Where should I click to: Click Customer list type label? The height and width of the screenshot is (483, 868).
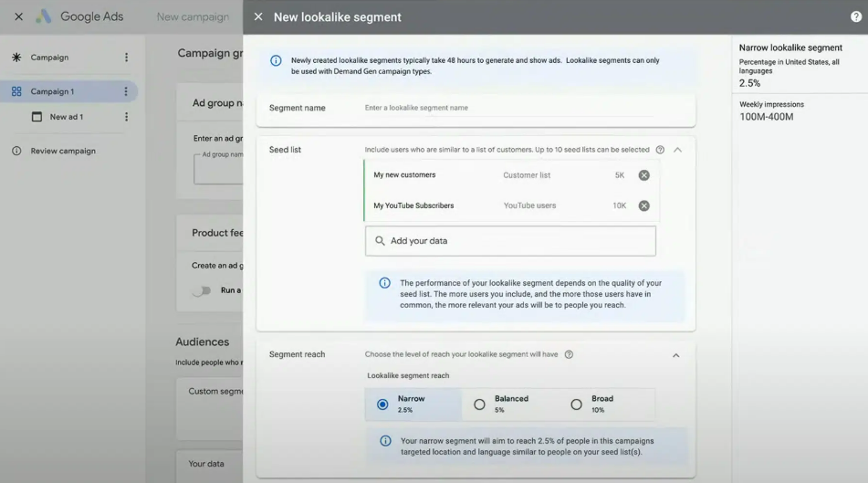527,175
